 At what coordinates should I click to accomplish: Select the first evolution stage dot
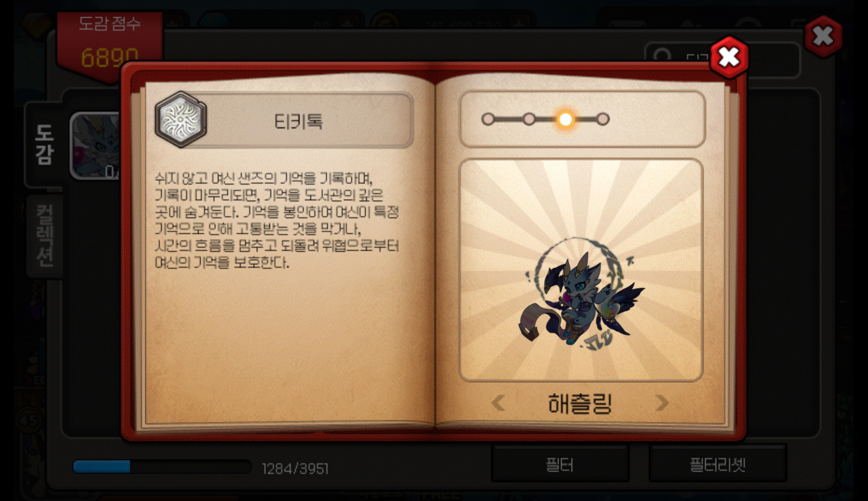[x=488, y=119]
